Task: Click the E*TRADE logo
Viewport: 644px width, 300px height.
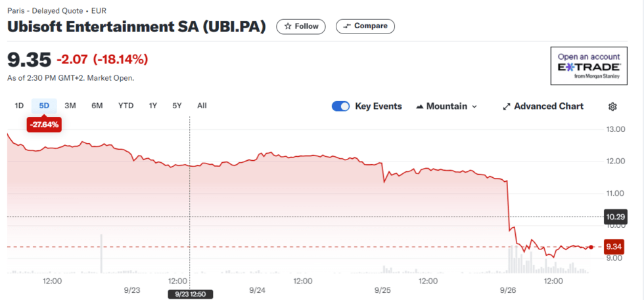Action: point(588,67)
